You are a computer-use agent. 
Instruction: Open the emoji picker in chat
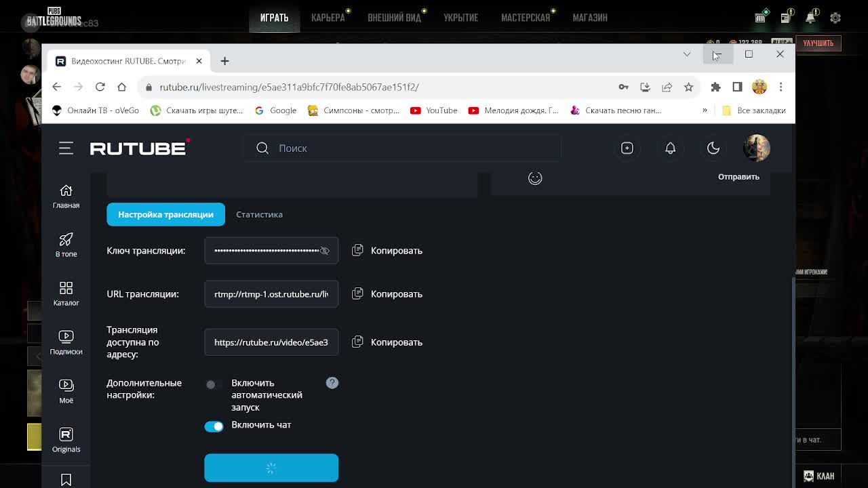coord(535,178)
